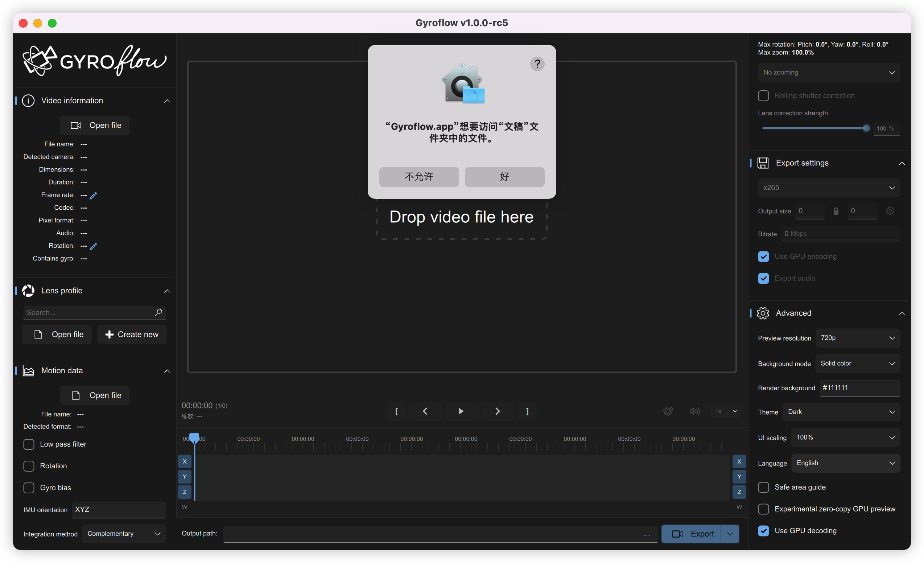Open the Background mode Solid color dropdown
924x563 pixels.
(x=858, y=363)
